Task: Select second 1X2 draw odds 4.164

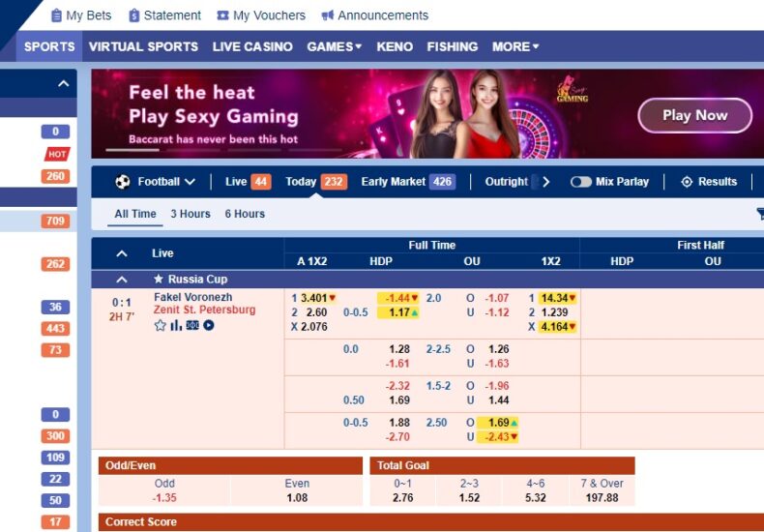Action: [558, 327]
